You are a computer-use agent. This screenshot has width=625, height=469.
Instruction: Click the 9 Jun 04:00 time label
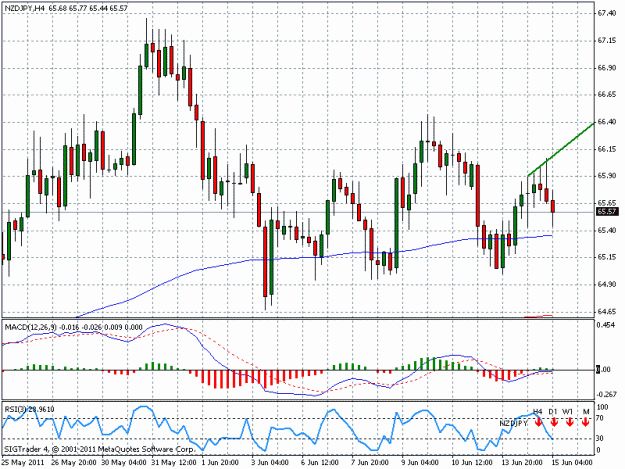pos(420,462)
